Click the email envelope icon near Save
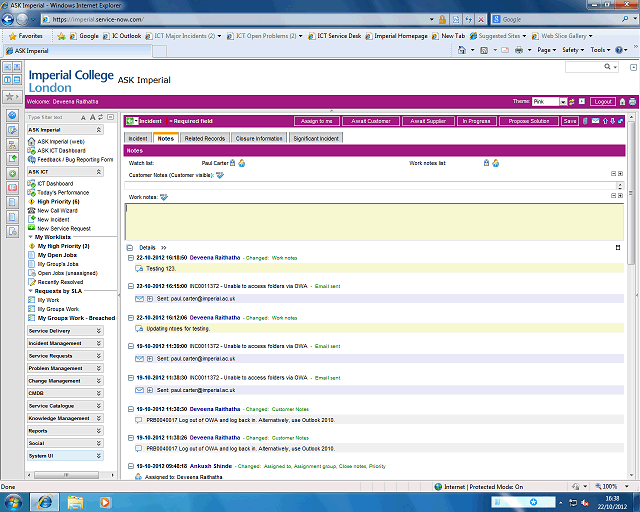This screenshot has width=640, height=512. coord(597,121)
